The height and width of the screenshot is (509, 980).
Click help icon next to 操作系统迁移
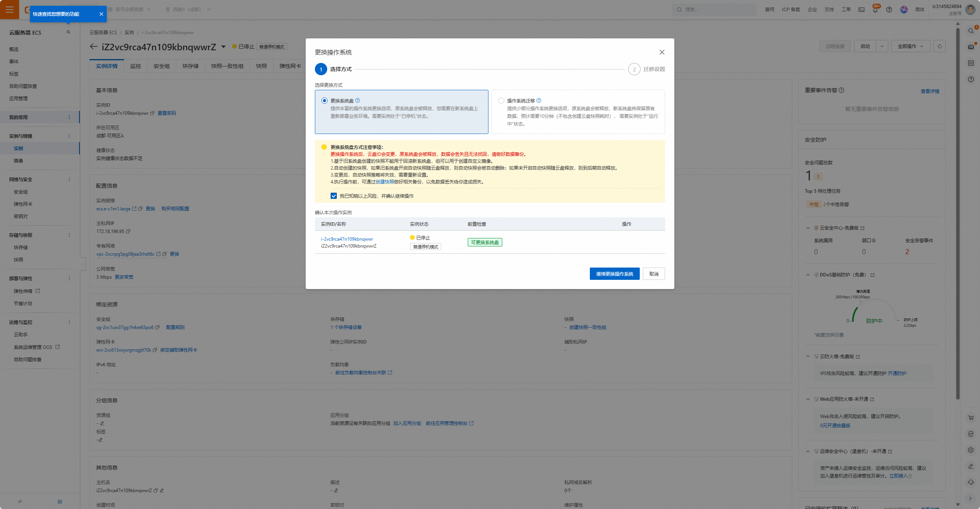tap(539, 101)
